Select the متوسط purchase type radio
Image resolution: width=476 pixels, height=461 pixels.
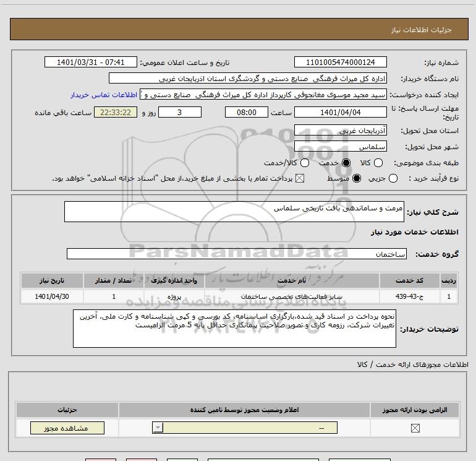(x=357, y=178)
